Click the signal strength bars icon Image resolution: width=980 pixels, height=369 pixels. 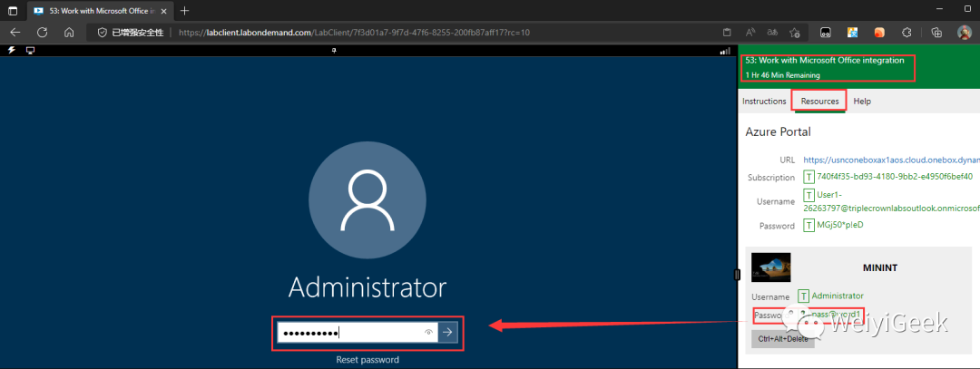(x=725, y=51)
